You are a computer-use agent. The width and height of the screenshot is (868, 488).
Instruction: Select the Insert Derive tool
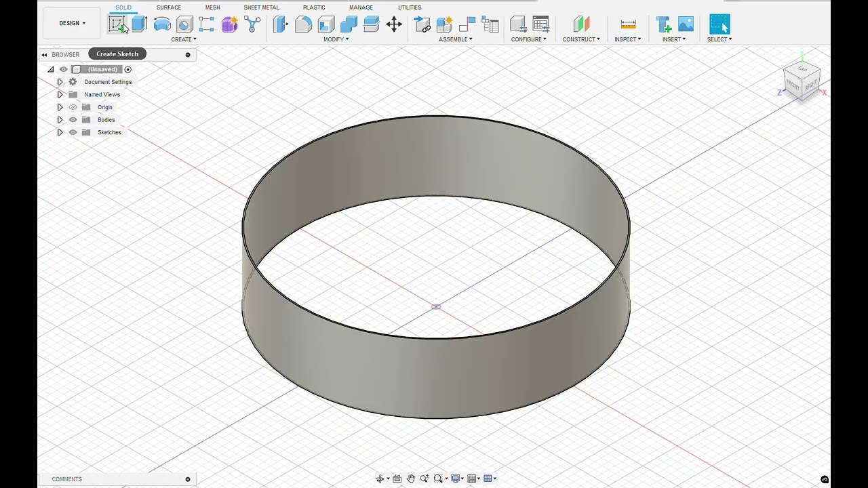pos(663,24)
